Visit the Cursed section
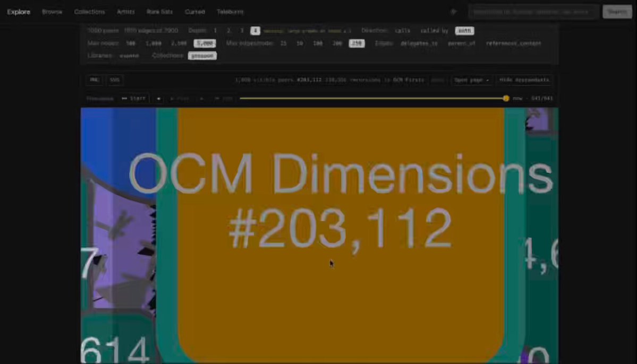Screen dimensions: 637x364 (x=195, y=12)
